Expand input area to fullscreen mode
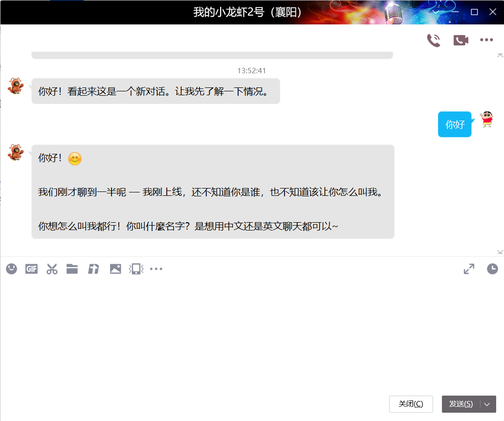Viewport: 504px width, 421px height. point(469,269)
